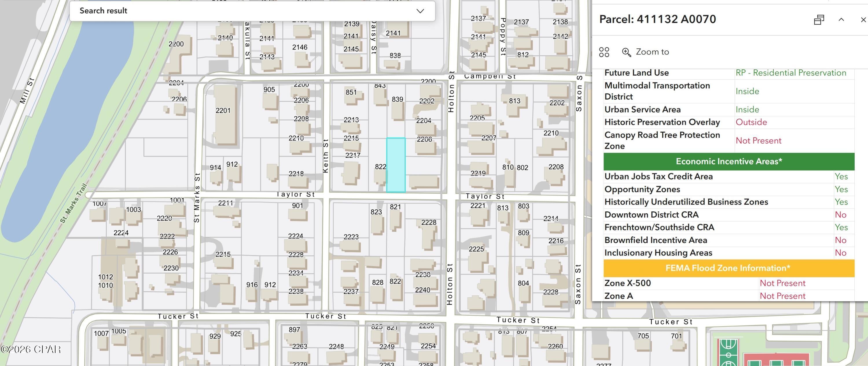Click the FEMA Flood Zone Information header
Screen dimensions: 868x366
729,268
